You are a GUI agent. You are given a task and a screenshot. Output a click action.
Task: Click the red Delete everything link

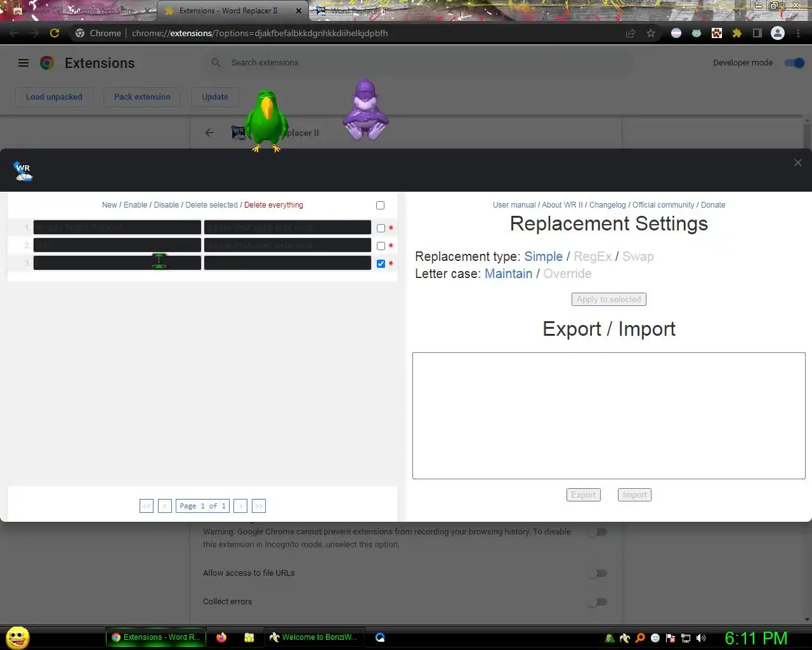[273, 205]
